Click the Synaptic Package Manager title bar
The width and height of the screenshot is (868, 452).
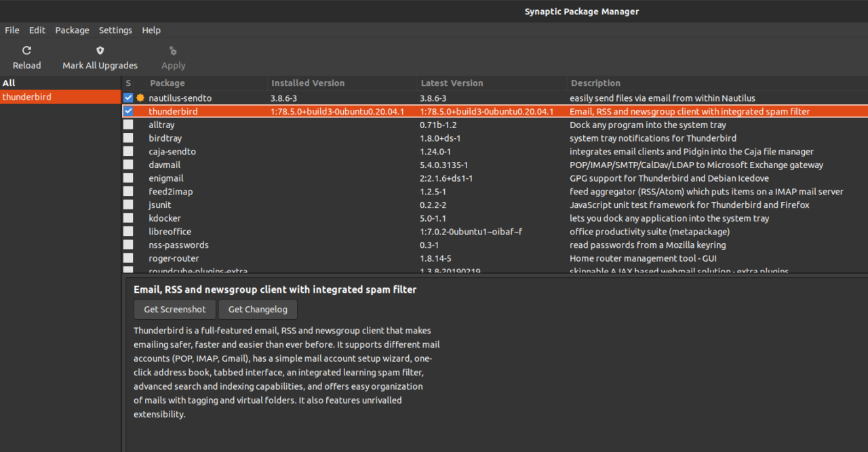click(582, 12)
